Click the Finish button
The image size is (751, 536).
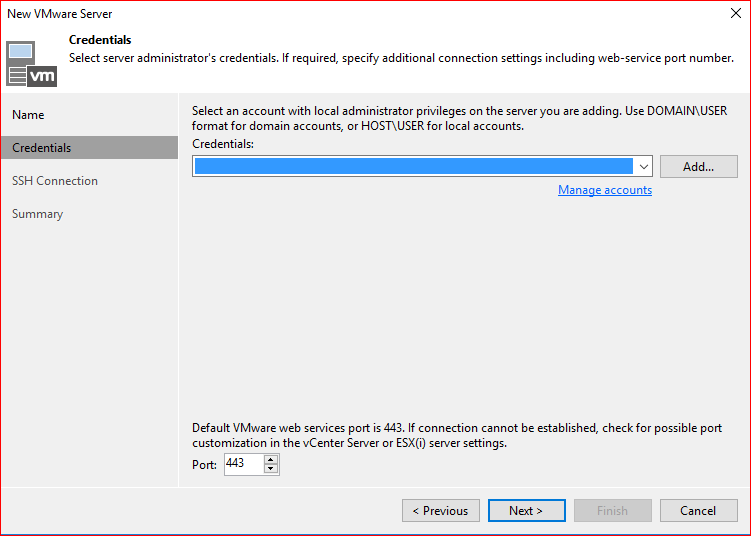click(612, 511)
